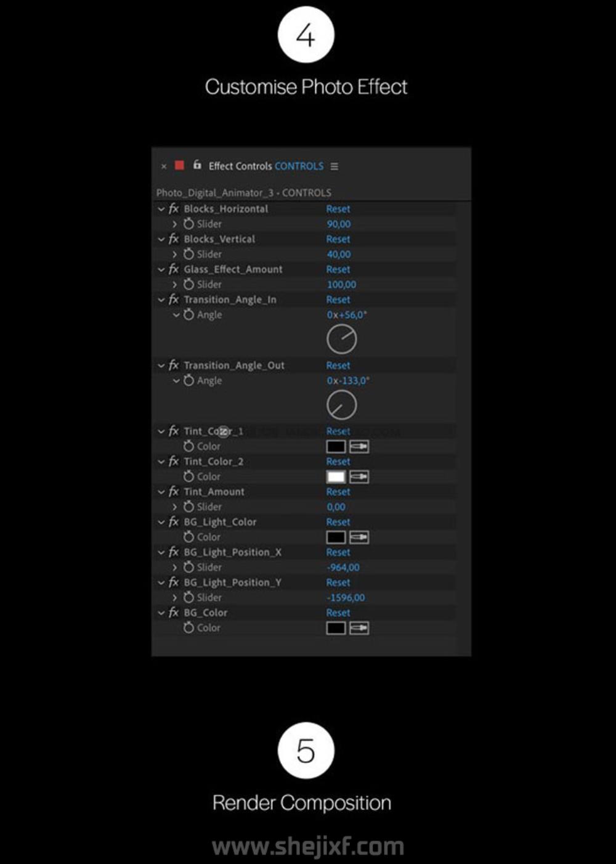Click the eyedropper next to Tint_Color_1
Image resolution: width=616 pixels, height=864 pixels.
pos(359,447)
